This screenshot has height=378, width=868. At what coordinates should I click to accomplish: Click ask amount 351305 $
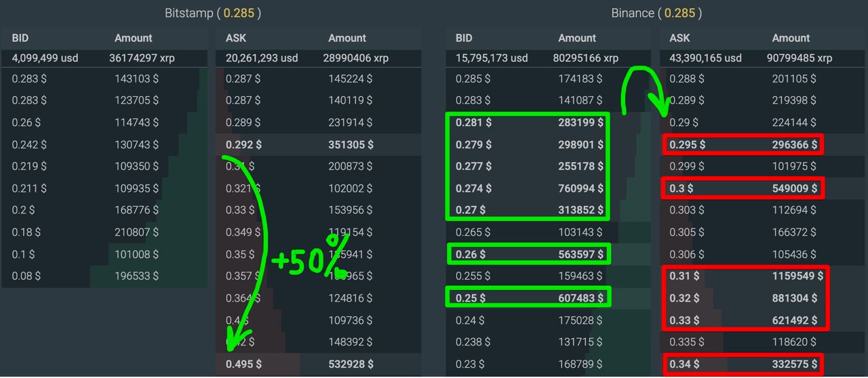coord(351,144)
